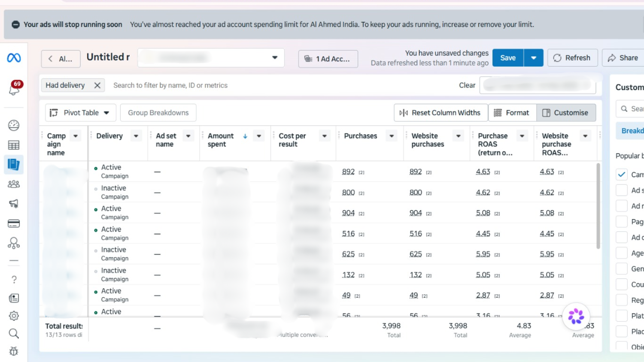Click the Refresh button
The height and width of the screenshot is (362, 644).
pyautogui.click(x=572, y=58)
